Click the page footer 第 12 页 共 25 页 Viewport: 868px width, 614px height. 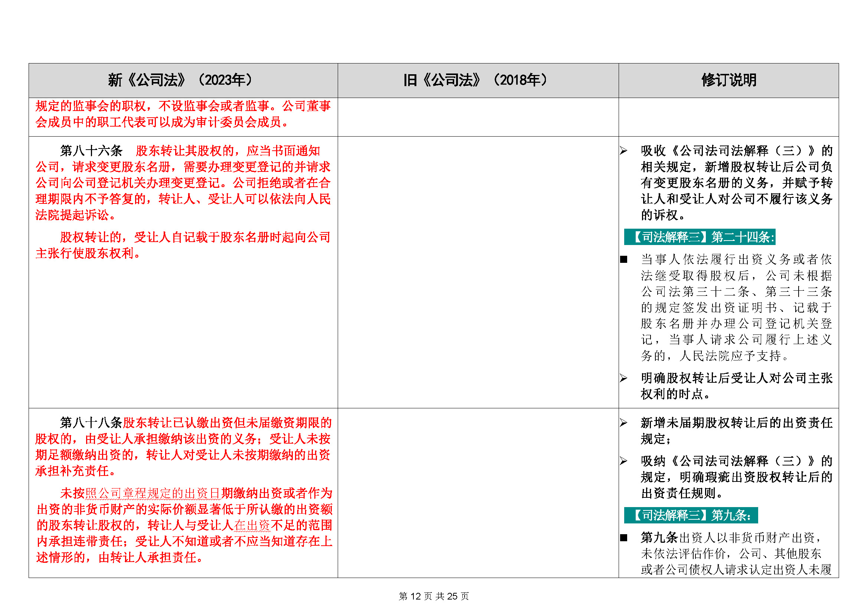coord(433,596)
